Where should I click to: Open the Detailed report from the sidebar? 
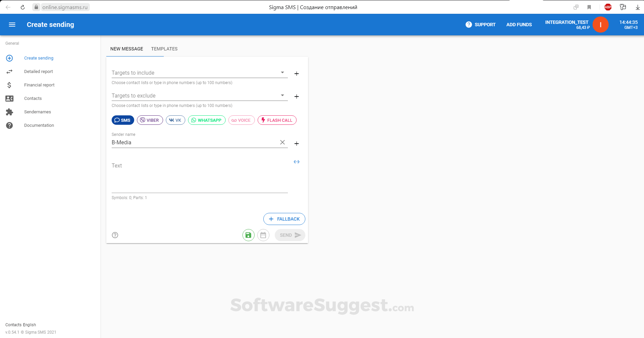click(x=38, y=71)
